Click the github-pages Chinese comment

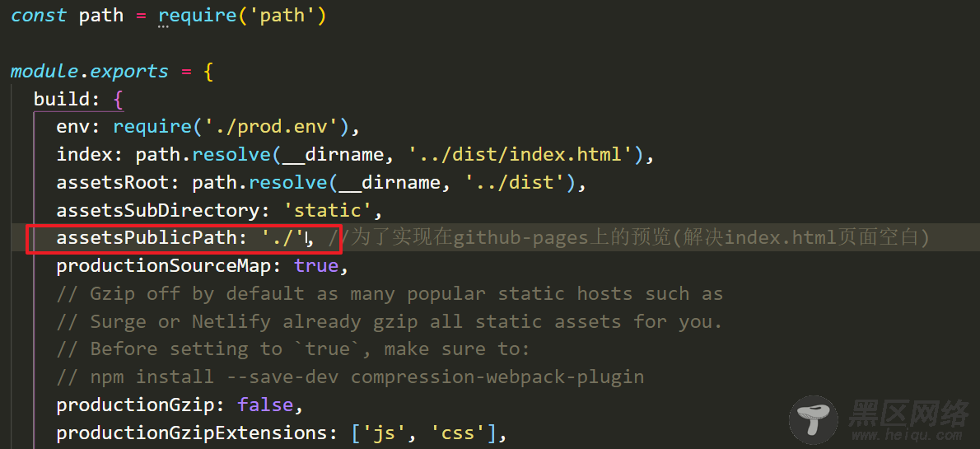(629, 237)
